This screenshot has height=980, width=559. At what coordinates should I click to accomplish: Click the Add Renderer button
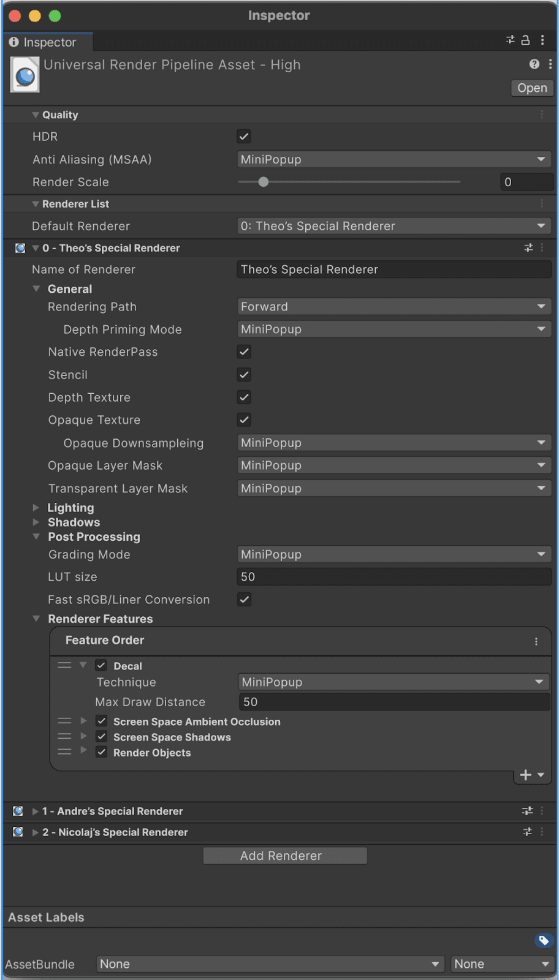coord(285,856)
